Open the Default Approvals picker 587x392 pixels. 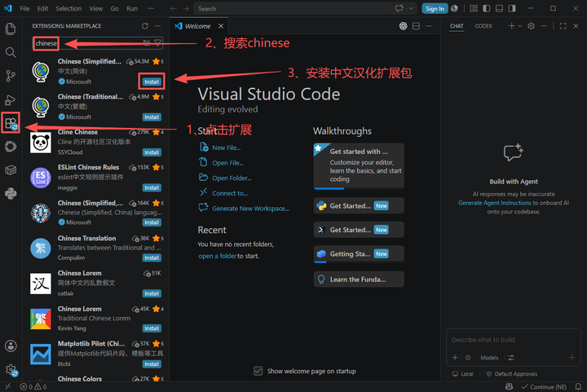[512, 374]
